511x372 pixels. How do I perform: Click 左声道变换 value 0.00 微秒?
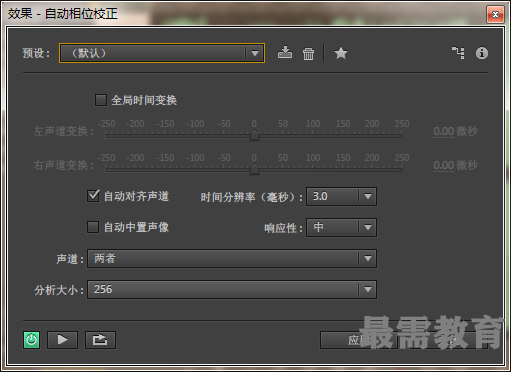tap(455, 131)
